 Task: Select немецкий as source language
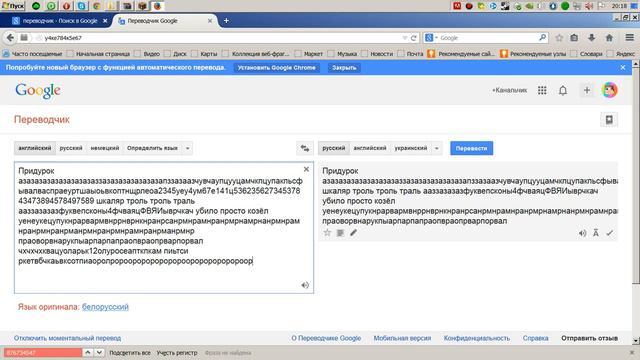(x=105, y=148)
